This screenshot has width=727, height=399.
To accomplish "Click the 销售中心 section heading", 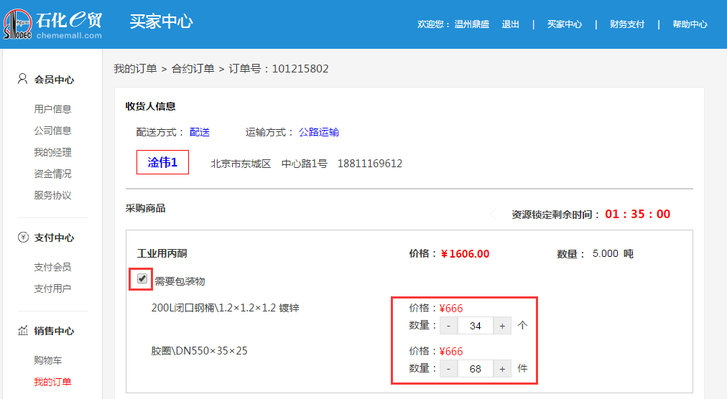I will pos(54,331).
